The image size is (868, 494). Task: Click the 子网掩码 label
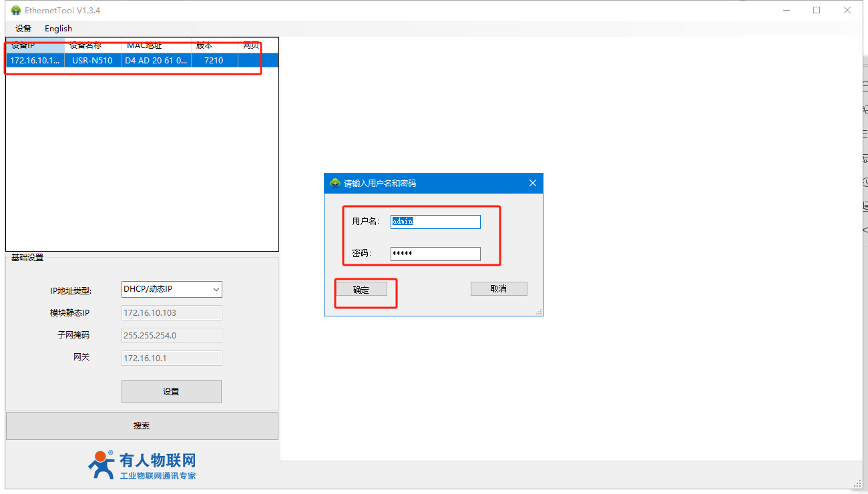click(x=73, y=335)
